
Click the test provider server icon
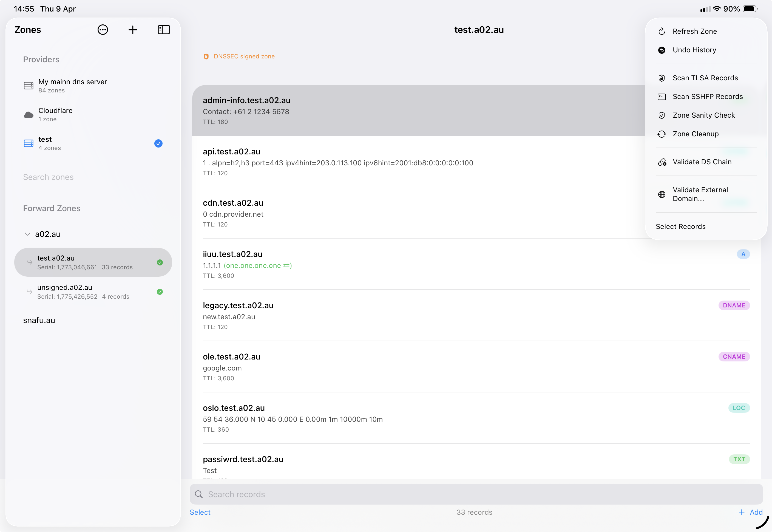coord(29,143)
